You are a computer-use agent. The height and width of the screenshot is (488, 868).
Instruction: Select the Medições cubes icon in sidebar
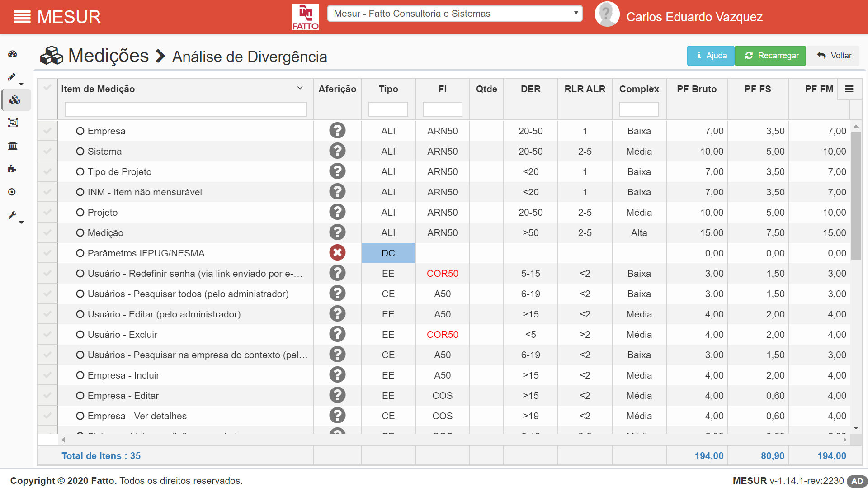(x=14, y=100)
